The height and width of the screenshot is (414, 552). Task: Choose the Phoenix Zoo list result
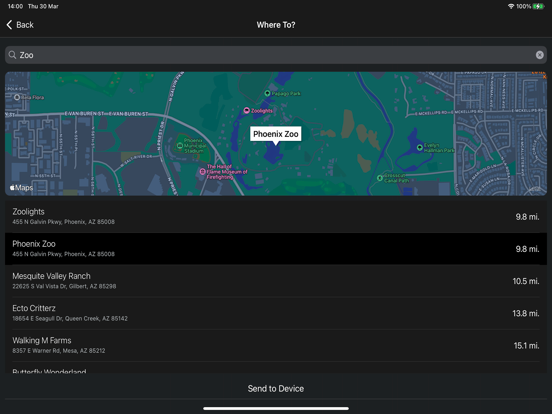click(276, 249)
